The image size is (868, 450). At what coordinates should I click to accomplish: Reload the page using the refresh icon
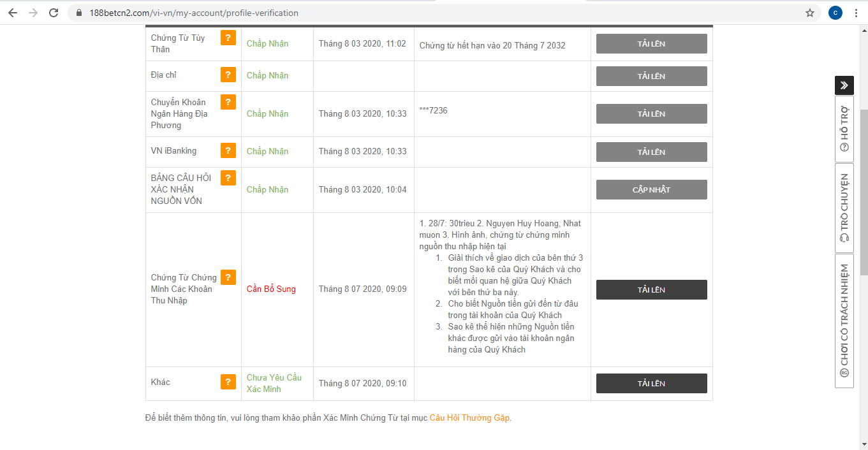tap(54, 13)
